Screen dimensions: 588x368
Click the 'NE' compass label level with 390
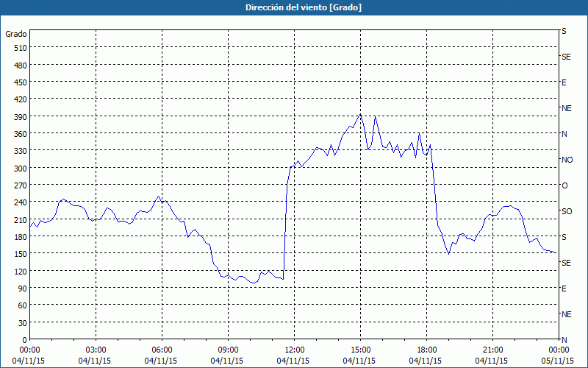point(566,108)
